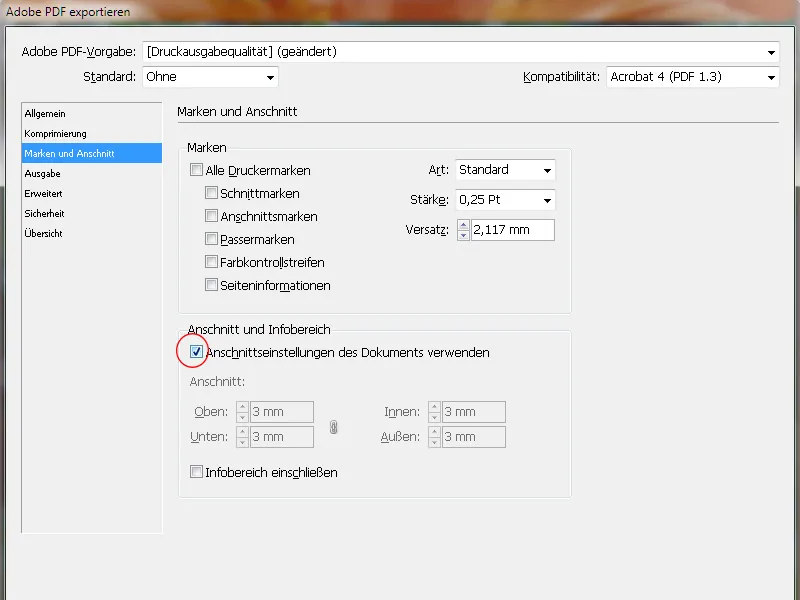This screenshot has width=800, height=600.
Task: Enable Schnittmarken for the export
Action: click(211, 193)
